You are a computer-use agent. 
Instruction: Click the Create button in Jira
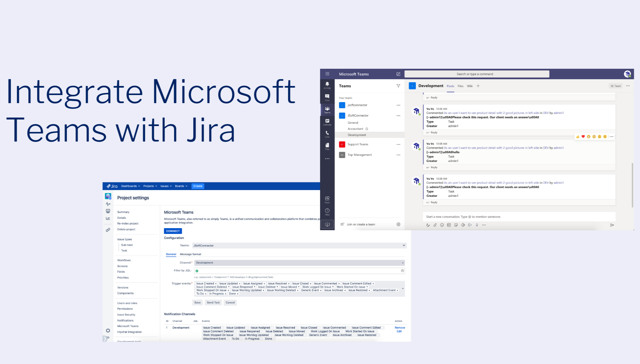[x=198, y=186]
